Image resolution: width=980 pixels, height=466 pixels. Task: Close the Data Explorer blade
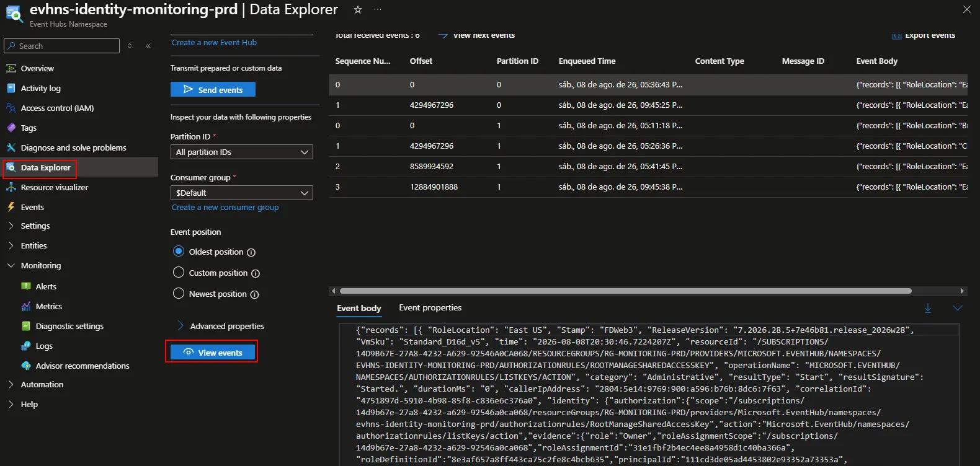coord(967,9)
